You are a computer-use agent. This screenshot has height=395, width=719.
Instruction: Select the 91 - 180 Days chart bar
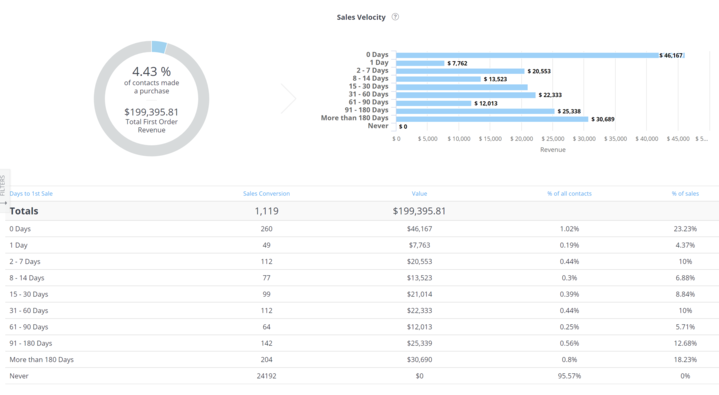[x=476, y=111]
